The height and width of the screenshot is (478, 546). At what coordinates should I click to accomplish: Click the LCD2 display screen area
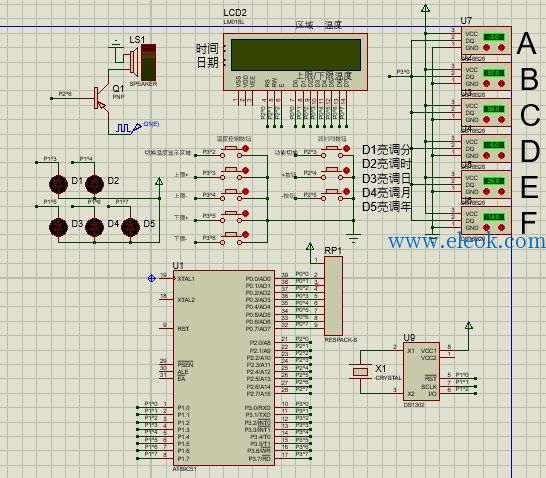tap(296, 55)
